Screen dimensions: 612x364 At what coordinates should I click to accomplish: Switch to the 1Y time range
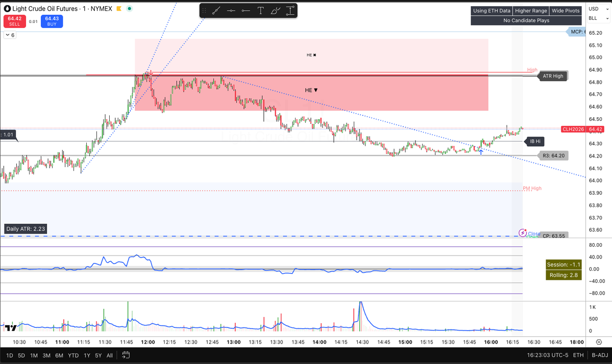(x=87, y=355)
